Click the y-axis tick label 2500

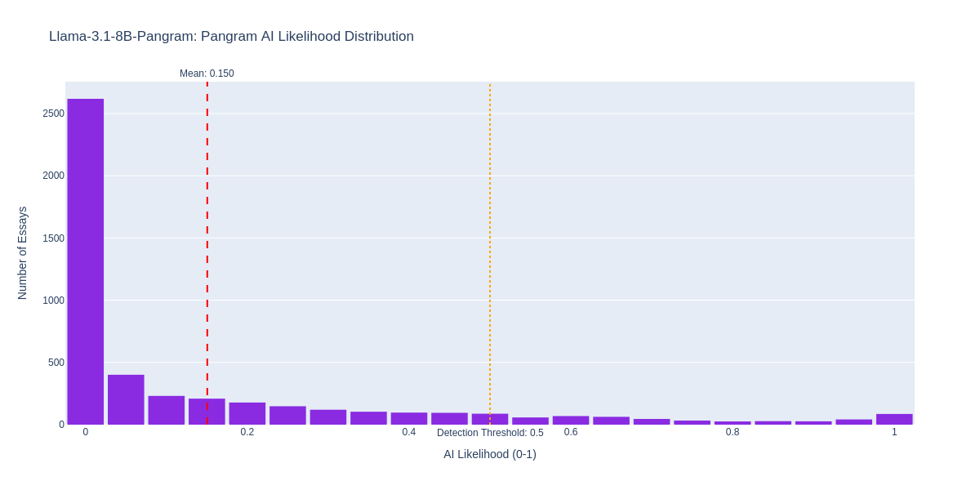click(54, 114)
